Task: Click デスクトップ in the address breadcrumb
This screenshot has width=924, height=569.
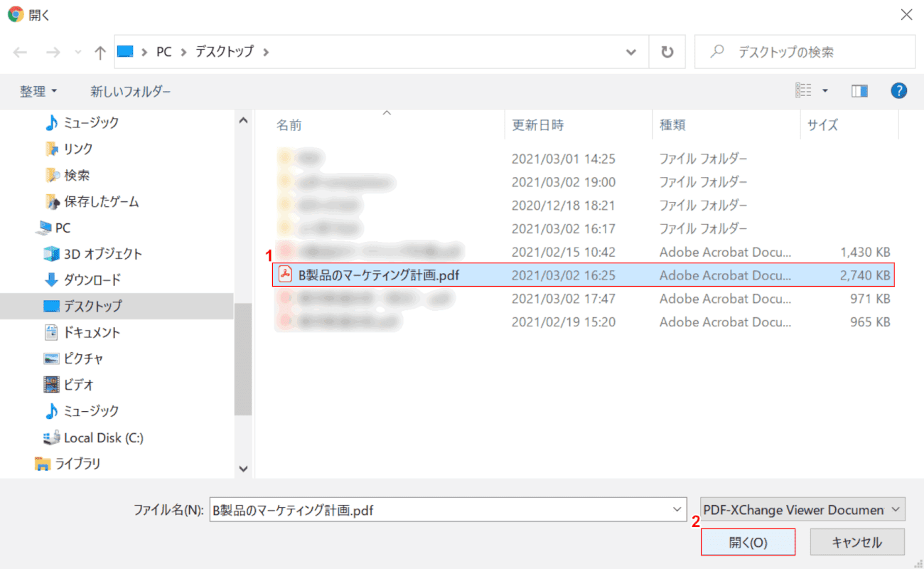Action: tap(225, 52)
